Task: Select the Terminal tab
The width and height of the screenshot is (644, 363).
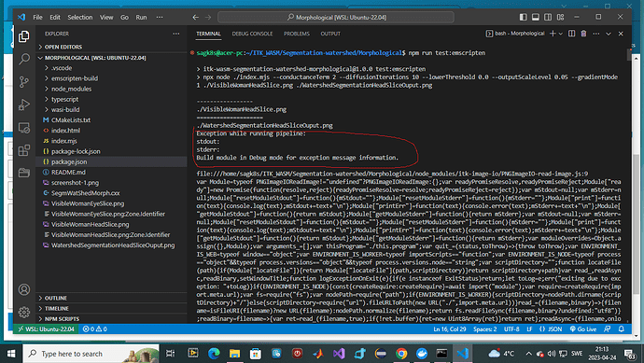Action: click(209, 34)
